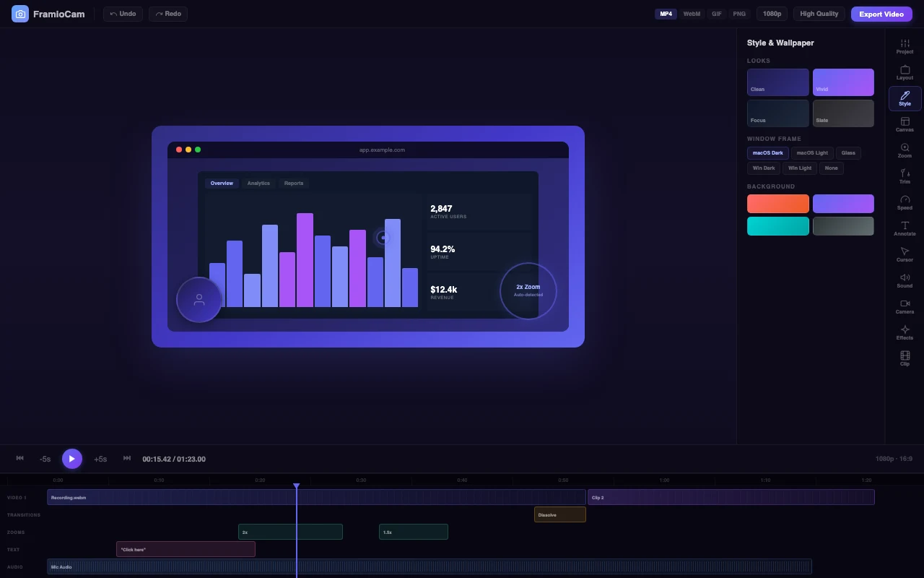
Task: Open the Speed panel icon
Action: pos(905,203)
